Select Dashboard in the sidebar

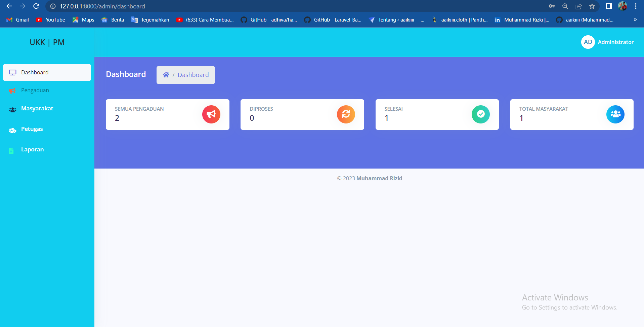[x=47, y=72]
